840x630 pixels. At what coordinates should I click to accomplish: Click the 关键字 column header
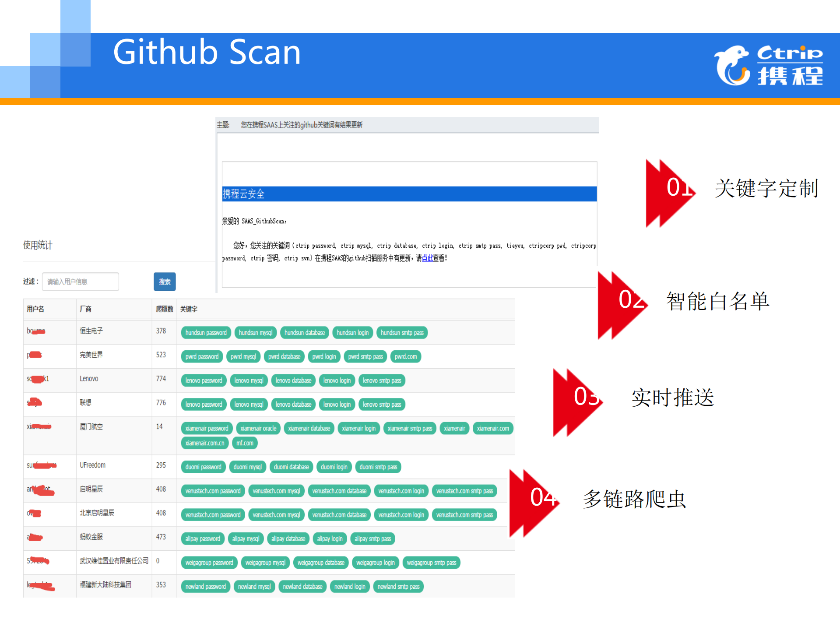(188, 309)
